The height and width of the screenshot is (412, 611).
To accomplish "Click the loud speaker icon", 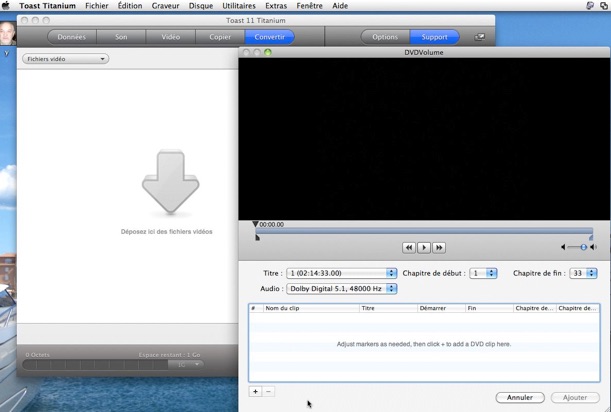I will point(593,247).
